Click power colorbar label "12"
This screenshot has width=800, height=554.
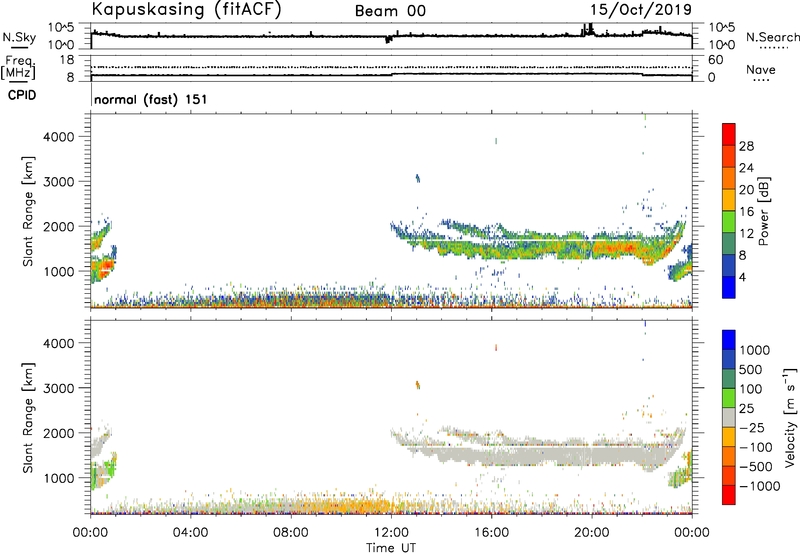(746, 234)
